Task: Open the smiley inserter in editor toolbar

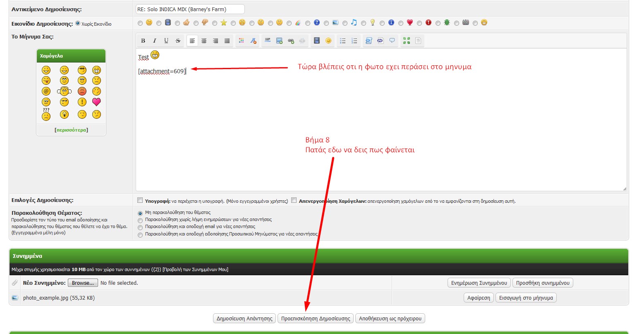Action: click(x=328, y=41)
